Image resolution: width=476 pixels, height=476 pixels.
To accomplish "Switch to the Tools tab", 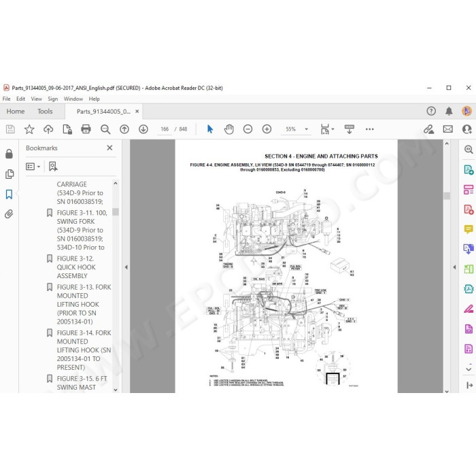I will coord(45,112).
